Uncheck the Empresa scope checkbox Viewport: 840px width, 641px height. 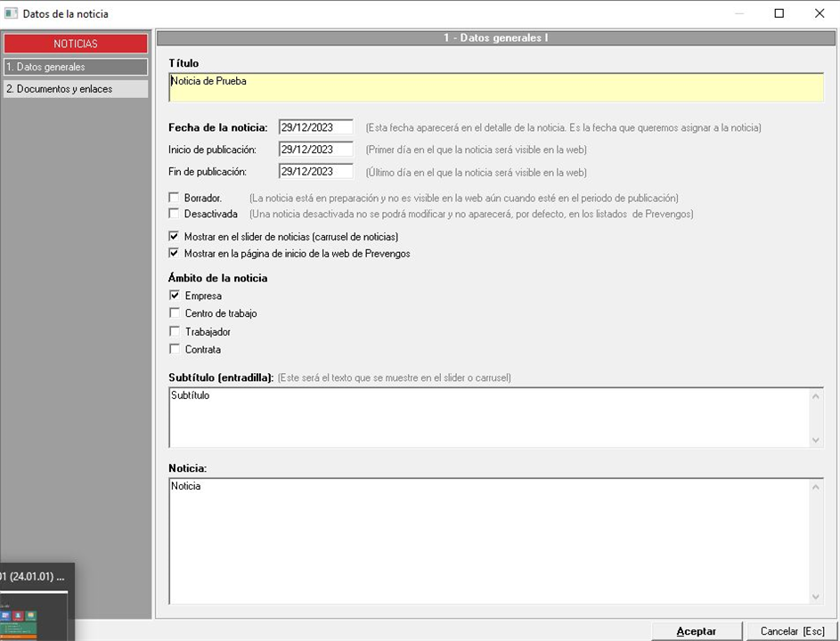175,296
